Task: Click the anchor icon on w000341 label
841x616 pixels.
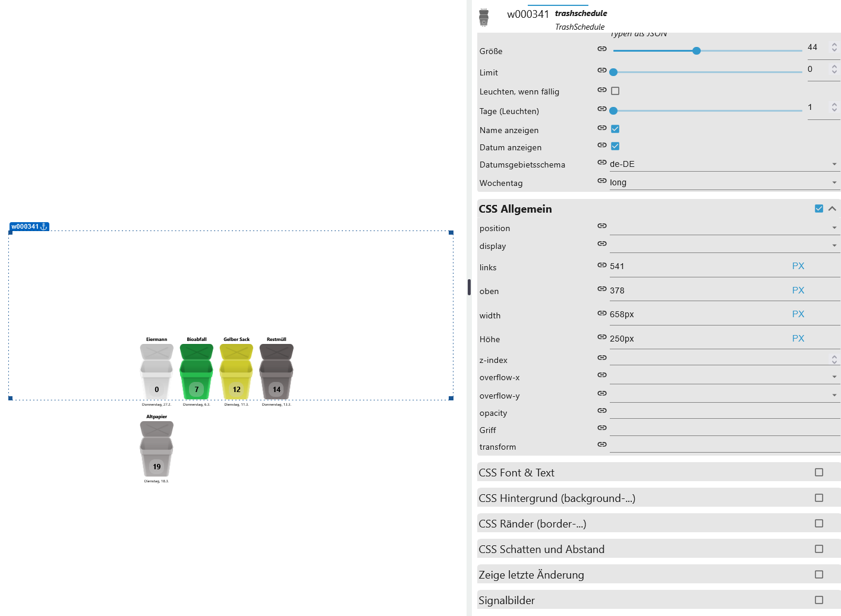Action: point(43,226)
